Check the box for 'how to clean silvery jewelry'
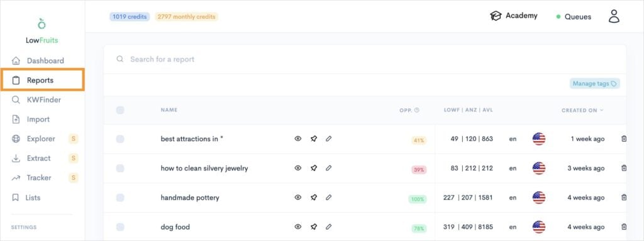 coord(120,168)
